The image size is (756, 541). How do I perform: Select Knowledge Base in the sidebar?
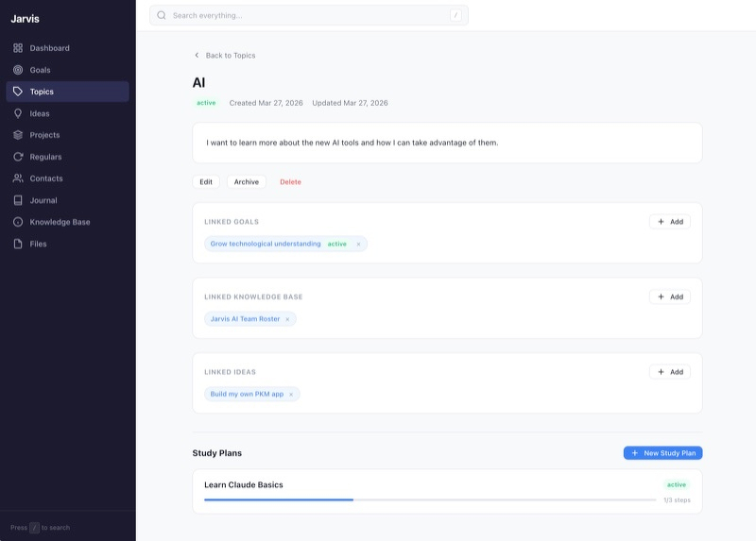(x=60, y=222)
